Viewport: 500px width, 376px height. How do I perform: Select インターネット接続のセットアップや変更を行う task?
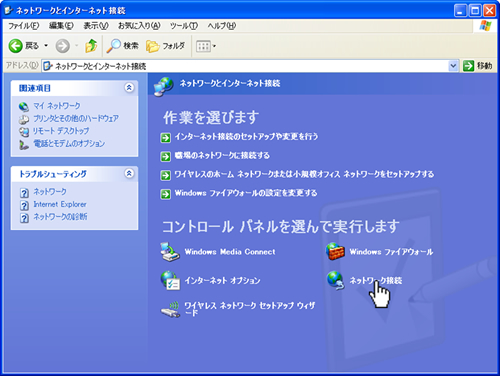tap(246, 136)
